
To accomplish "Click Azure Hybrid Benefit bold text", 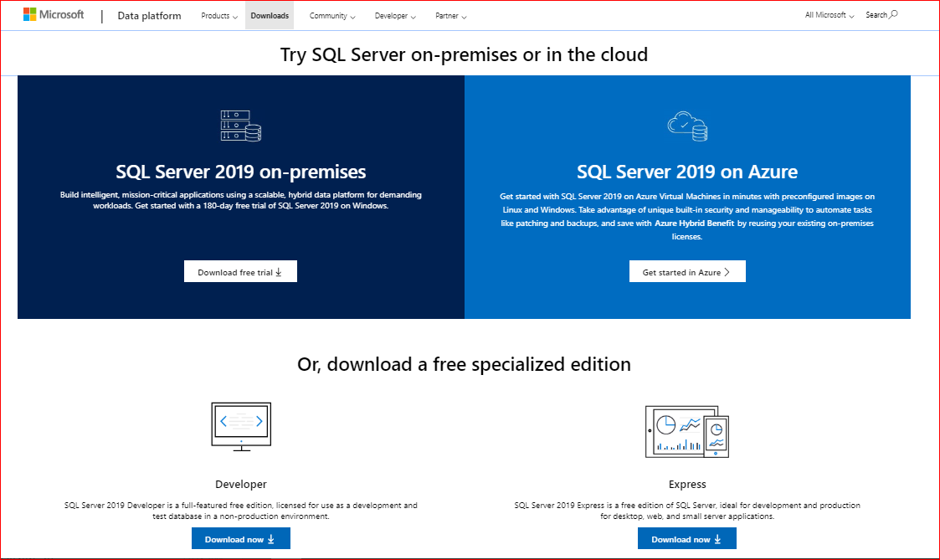I will pyautogui.click(x=694, y=223).
